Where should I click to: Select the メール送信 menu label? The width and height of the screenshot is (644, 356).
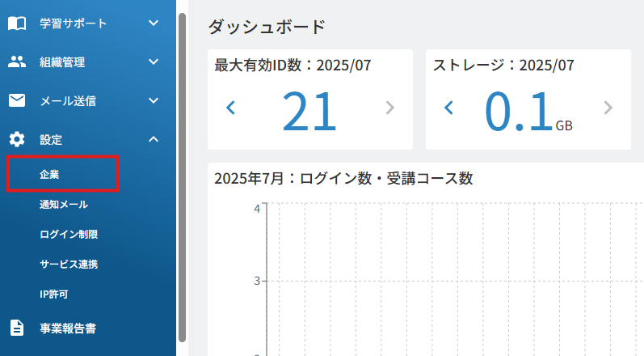pyautogui.click(x=68, y=100)
